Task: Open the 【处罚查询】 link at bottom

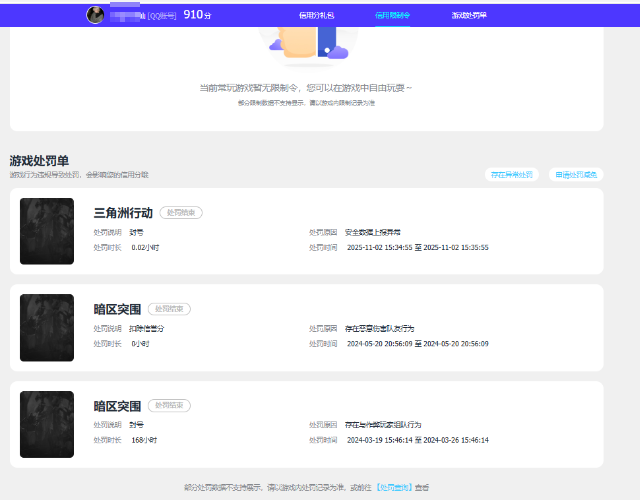Action: 394,487
